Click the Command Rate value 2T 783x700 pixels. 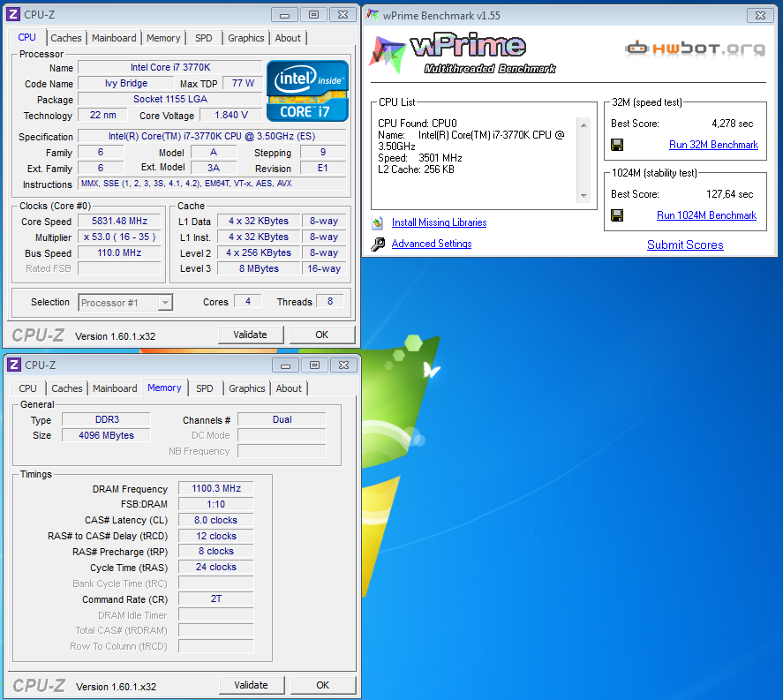216,598
